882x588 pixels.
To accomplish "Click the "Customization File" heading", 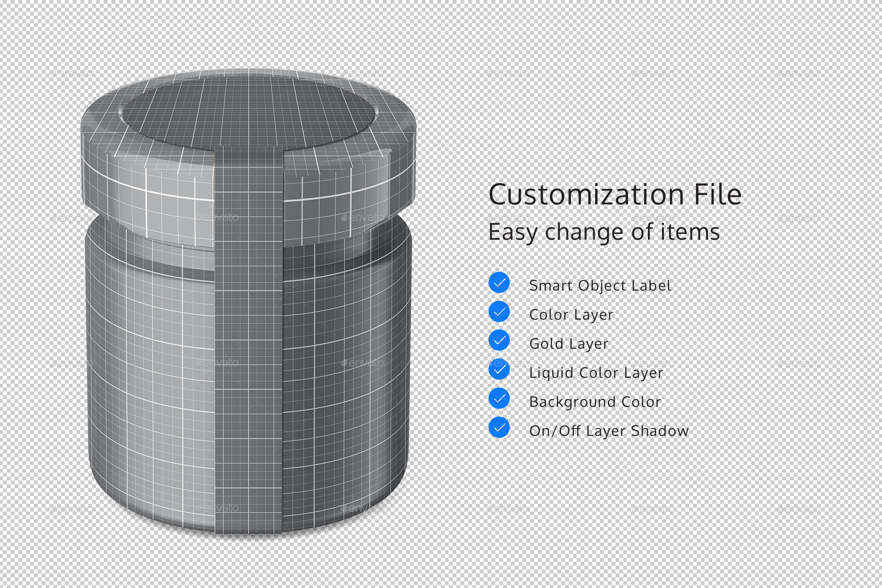I will 615,195.
